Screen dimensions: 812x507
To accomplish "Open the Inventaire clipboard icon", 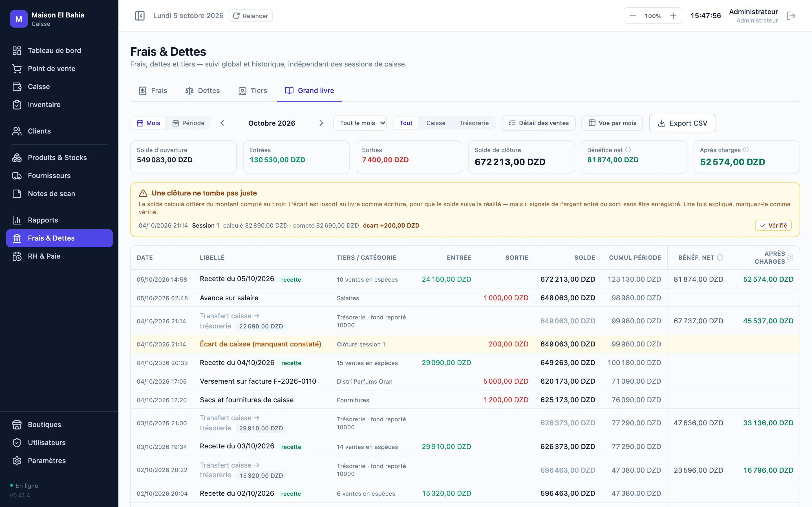I will coord(17,104).
